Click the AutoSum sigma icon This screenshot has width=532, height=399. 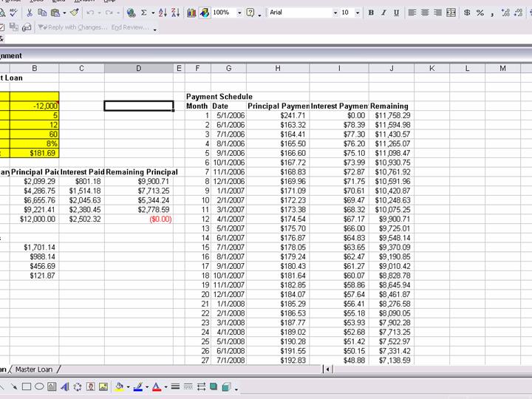pos(143,13)
